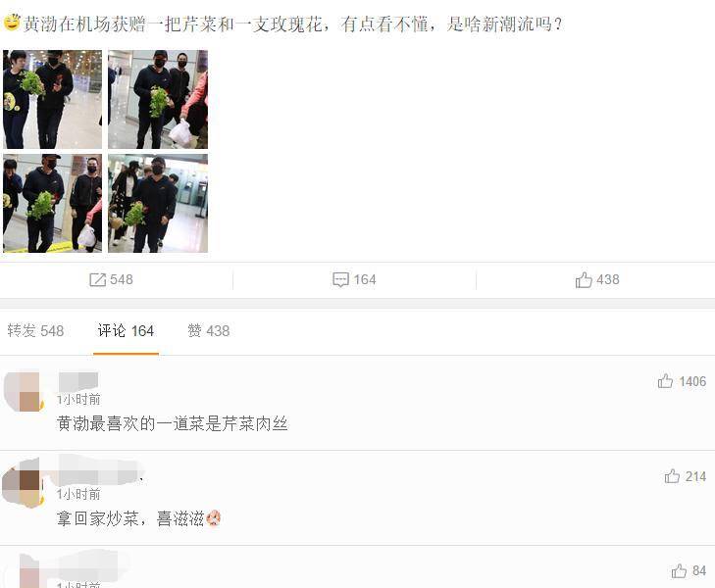Open the top-left airport photo thumbnail
The height and width of the screenshot is (588, 715).
coord(52,99)
